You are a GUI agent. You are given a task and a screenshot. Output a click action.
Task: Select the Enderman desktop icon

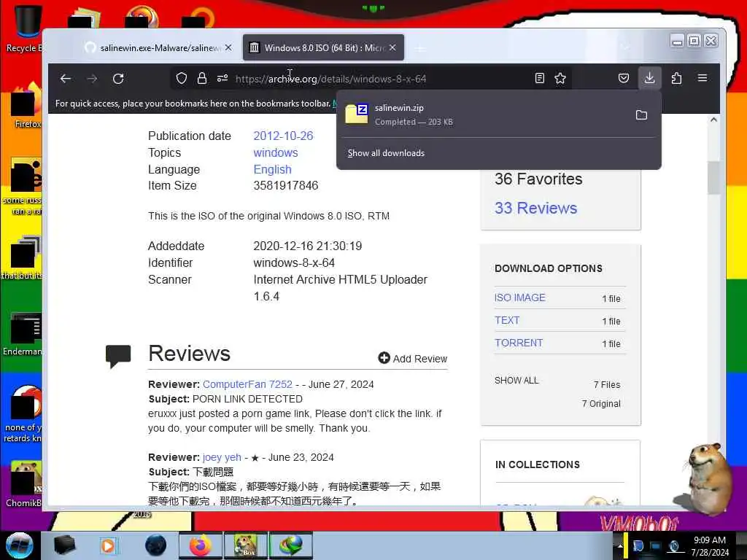24,334
